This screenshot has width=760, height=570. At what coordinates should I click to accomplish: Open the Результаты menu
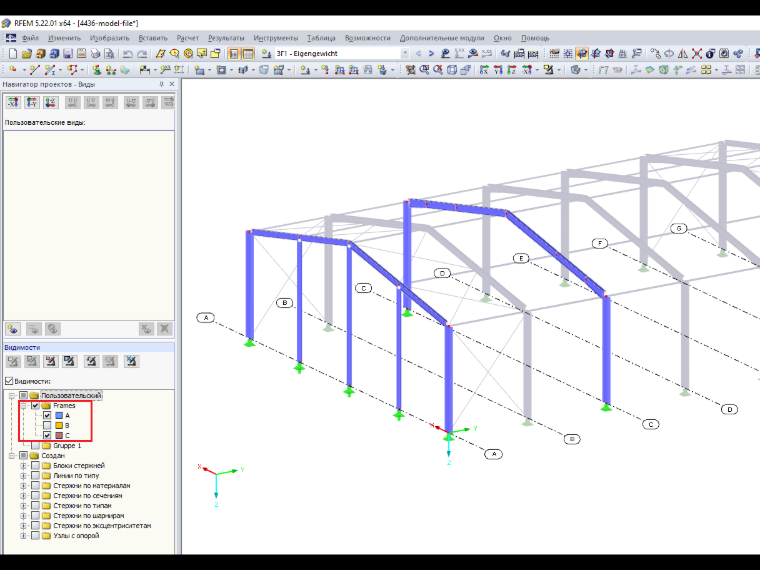226,38
